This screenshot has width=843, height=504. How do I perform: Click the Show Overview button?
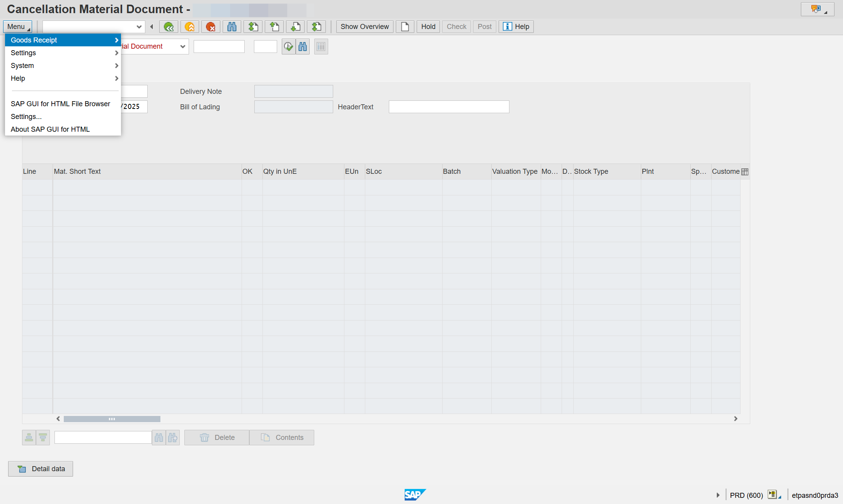click(x=364, y=27)
